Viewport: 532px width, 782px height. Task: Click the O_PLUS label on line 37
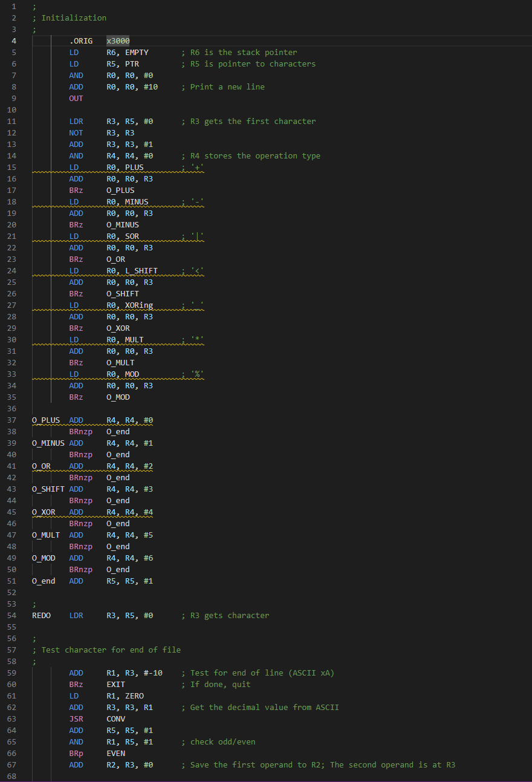(x=45, y=420)
